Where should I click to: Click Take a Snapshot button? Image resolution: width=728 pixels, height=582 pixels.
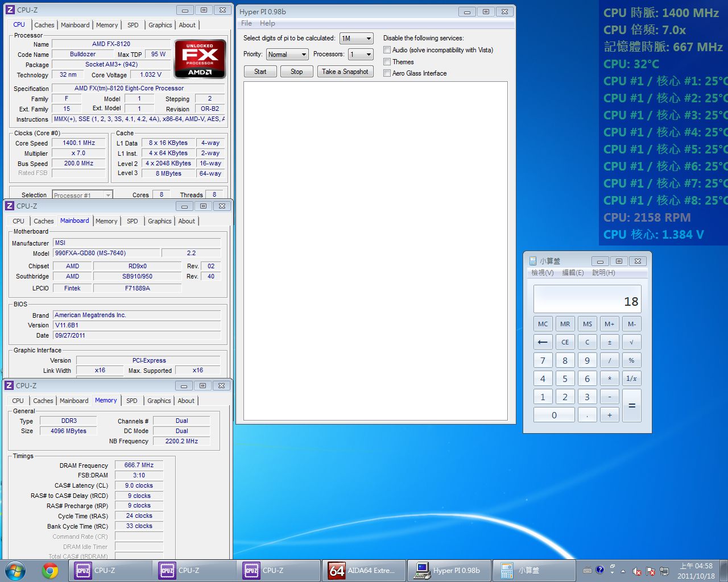point(345,72)
